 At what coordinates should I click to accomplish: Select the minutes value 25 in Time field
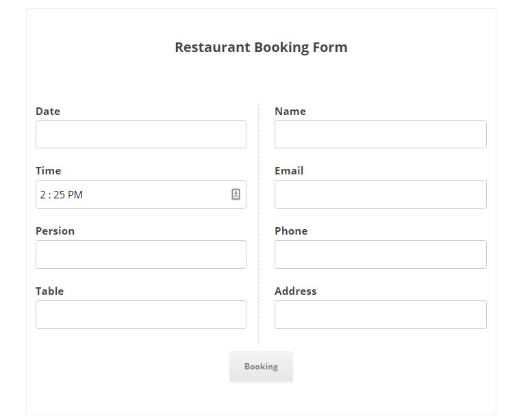[x=59, y=195]
